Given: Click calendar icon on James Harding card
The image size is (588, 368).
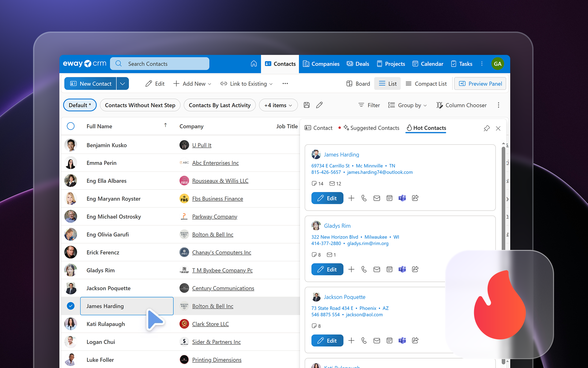Looking at the screenshot, I should click(x=389, y=198).
